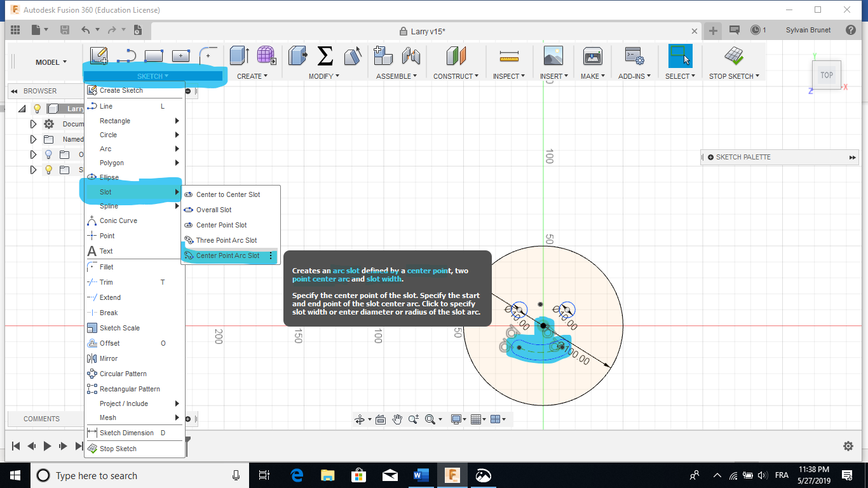Open the CONSTRUCT dropdown menu

click(x=456, y=76)
